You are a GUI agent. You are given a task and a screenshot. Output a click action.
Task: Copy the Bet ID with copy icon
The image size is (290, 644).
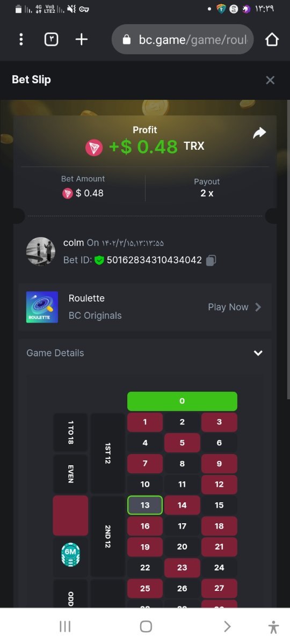[x=211, y=260]
